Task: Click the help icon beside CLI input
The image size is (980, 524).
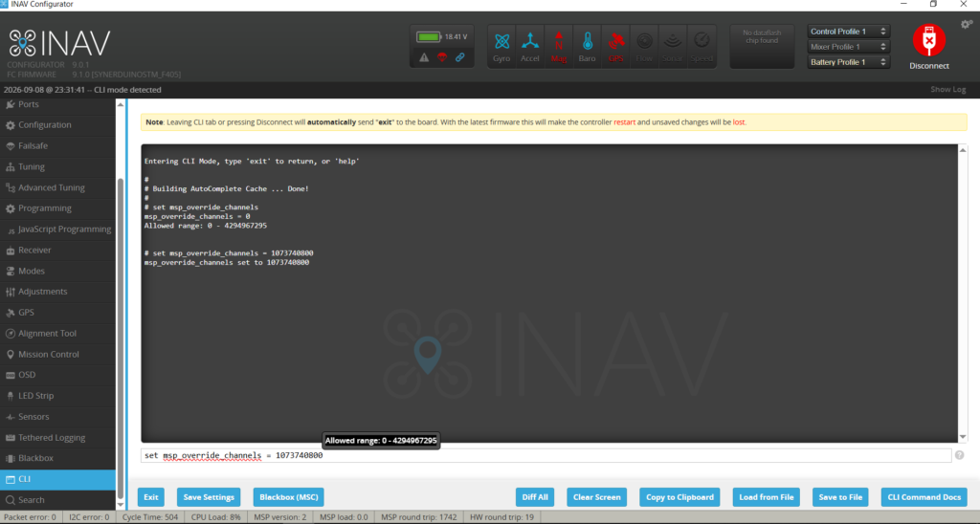Action: [959, 455]
